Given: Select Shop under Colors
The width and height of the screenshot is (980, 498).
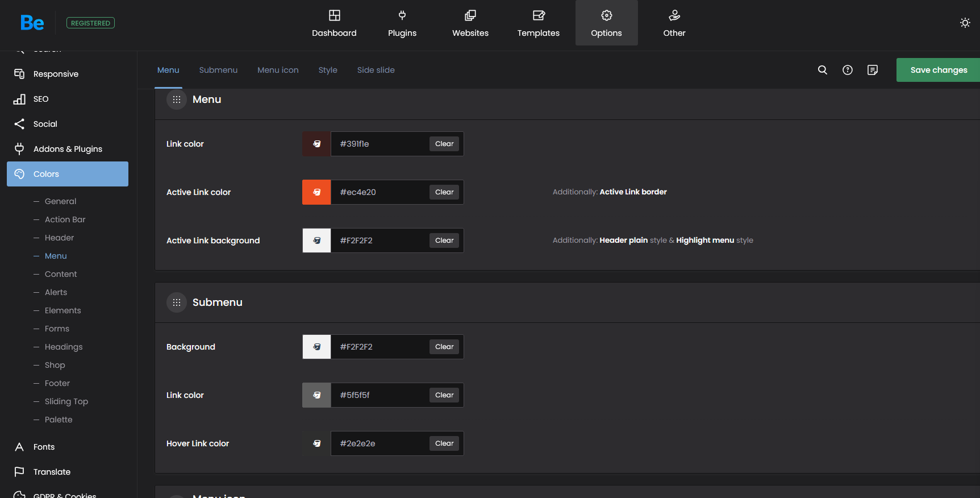Looking at the screenshot, I should pyautogui.click(x=55, y=365).
